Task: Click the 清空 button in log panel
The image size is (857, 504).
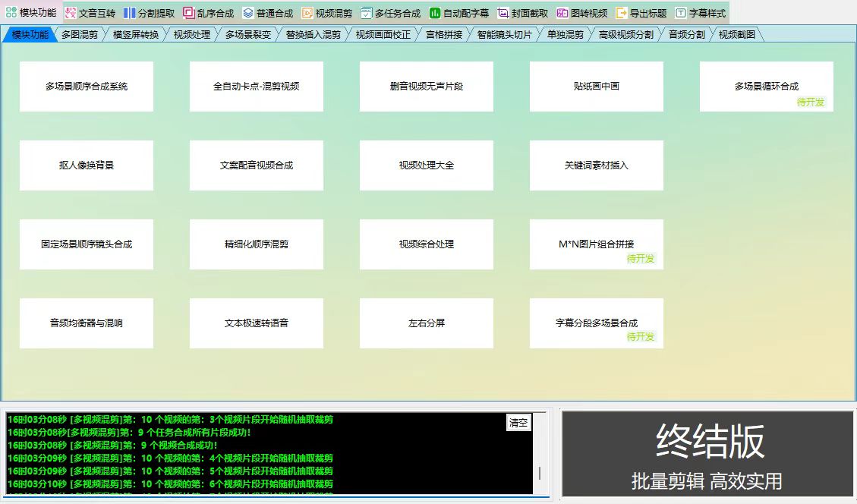Action: pyautogui.click(x=519, y=424)
